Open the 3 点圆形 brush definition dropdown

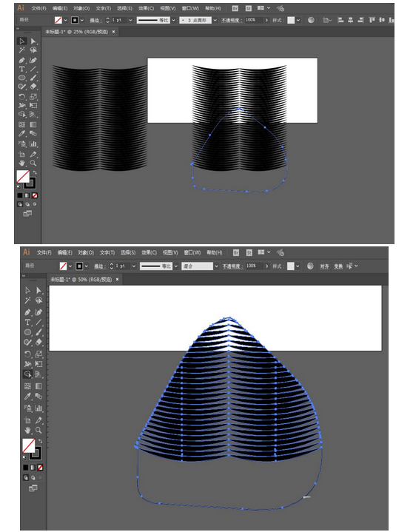[x=215, y=21]
